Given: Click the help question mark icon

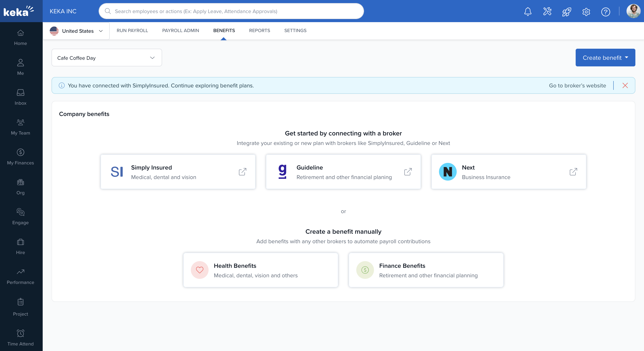Looking at the screenshot, I should [605, 12].
